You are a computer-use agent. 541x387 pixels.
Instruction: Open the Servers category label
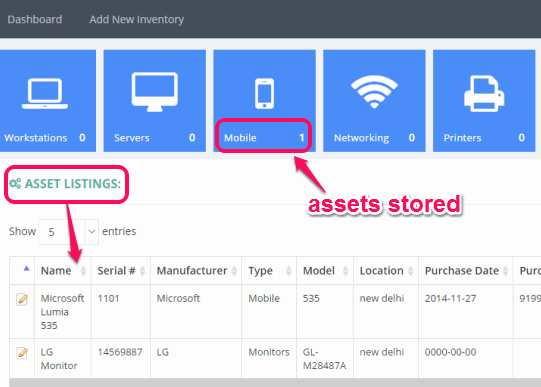coord(132,138)
